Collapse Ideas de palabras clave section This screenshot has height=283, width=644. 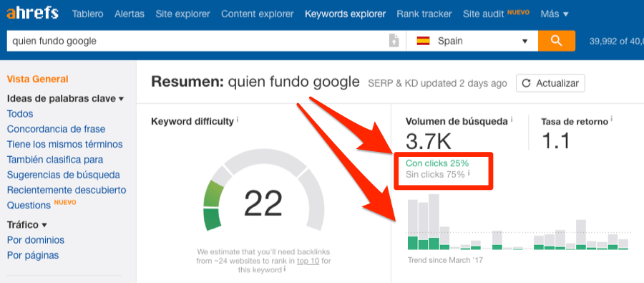point(65,99)
